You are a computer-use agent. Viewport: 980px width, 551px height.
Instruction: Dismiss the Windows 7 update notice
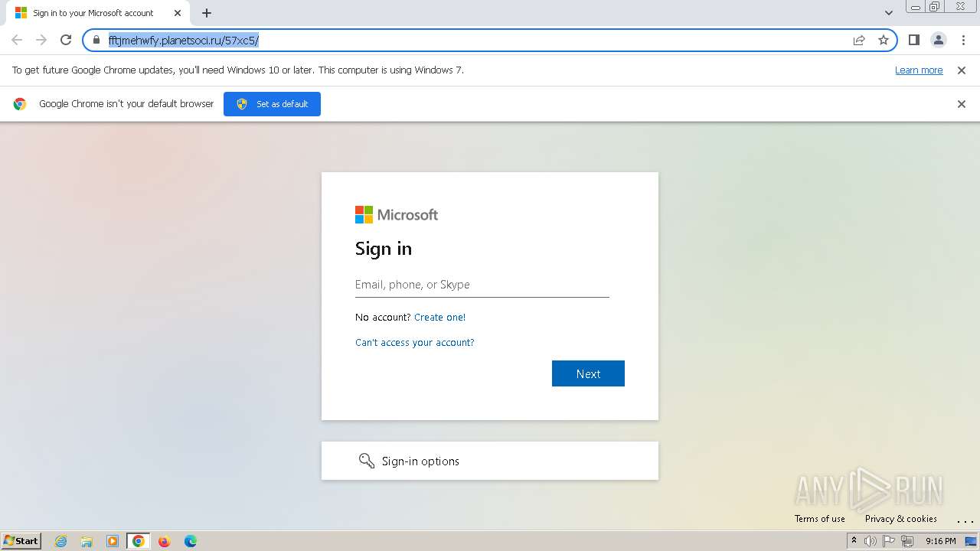962,70
